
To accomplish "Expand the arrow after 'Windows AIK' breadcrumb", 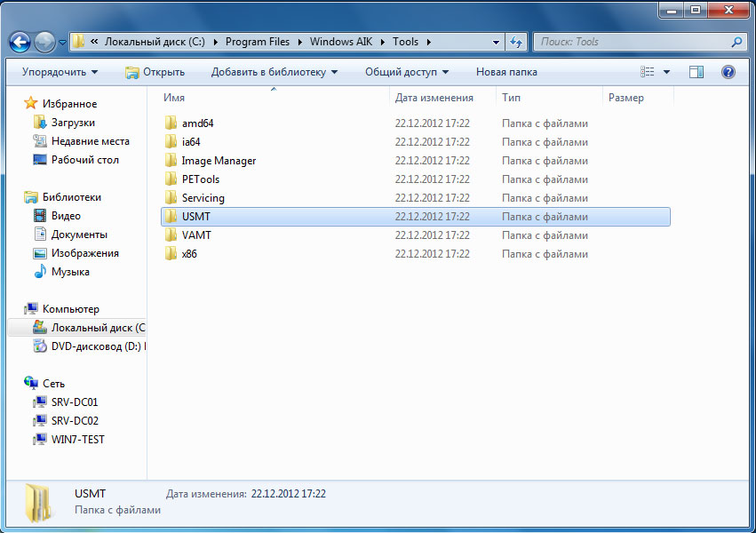I will pos(382,43).
